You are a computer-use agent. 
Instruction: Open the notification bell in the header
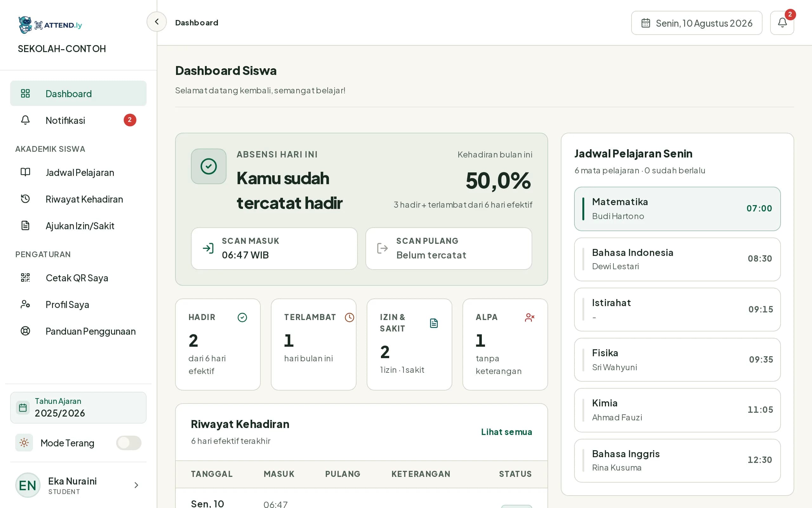(x=782, y=23)
